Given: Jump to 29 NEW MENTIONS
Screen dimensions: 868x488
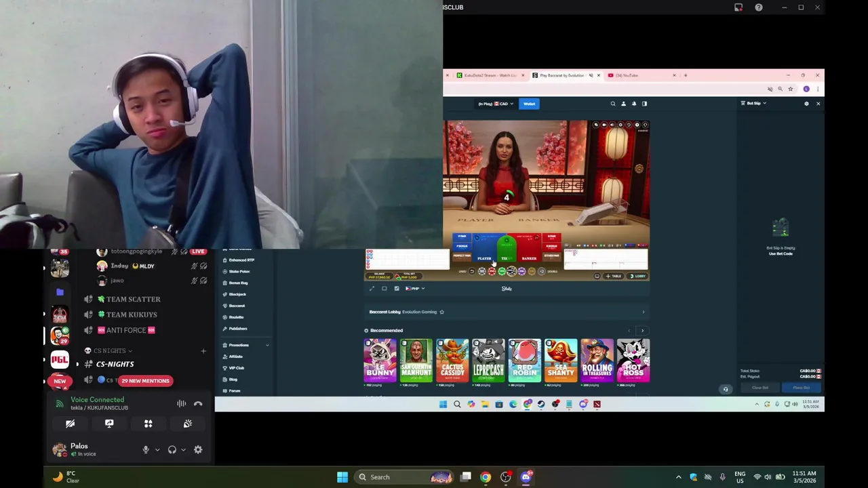Looking at the screenshot, I should (x=145, y=380).
